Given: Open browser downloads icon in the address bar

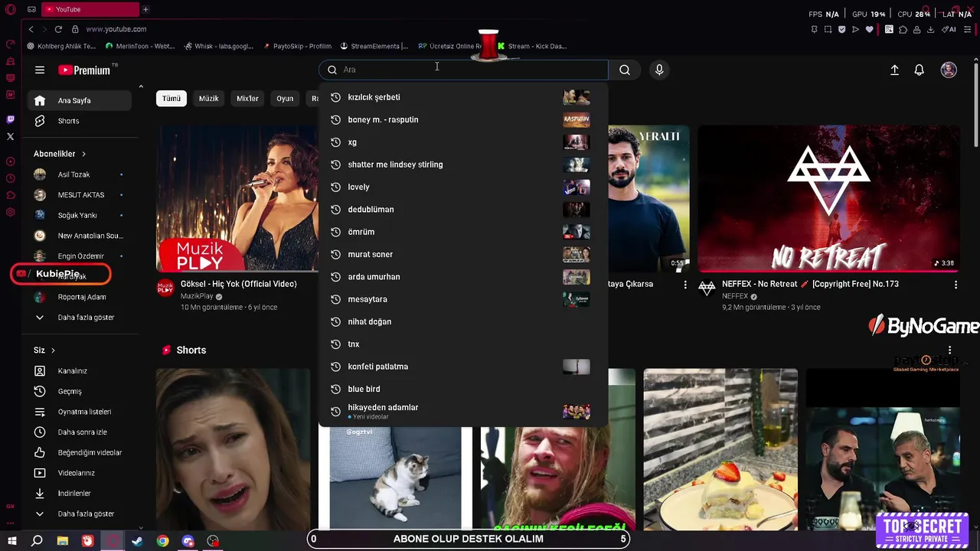Looking at the screenshot, I should 930,29.
